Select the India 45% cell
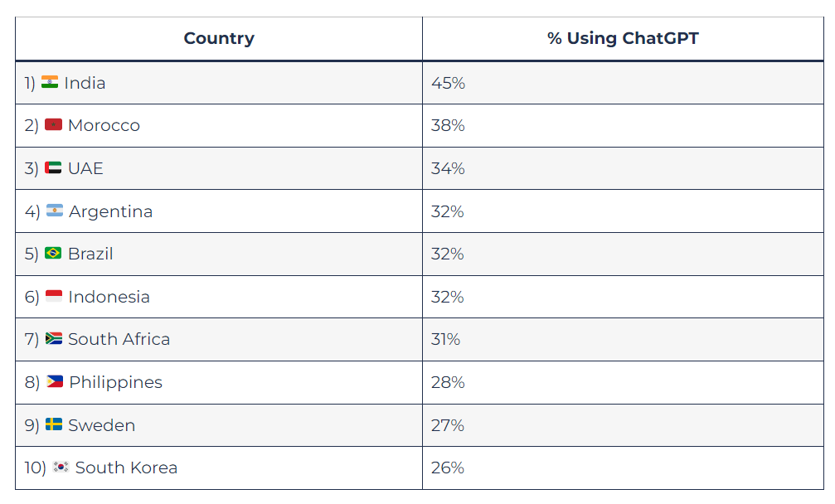 pyautogui.click(x=623, y=83)
